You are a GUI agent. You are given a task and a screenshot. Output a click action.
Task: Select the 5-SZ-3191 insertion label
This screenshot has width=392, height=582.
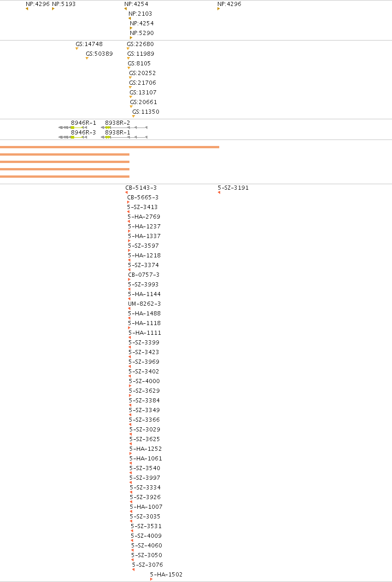(233, 188)
